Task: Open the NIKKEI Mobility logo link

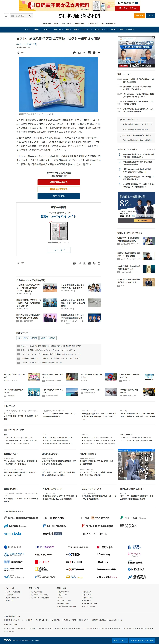Action: 54,526
